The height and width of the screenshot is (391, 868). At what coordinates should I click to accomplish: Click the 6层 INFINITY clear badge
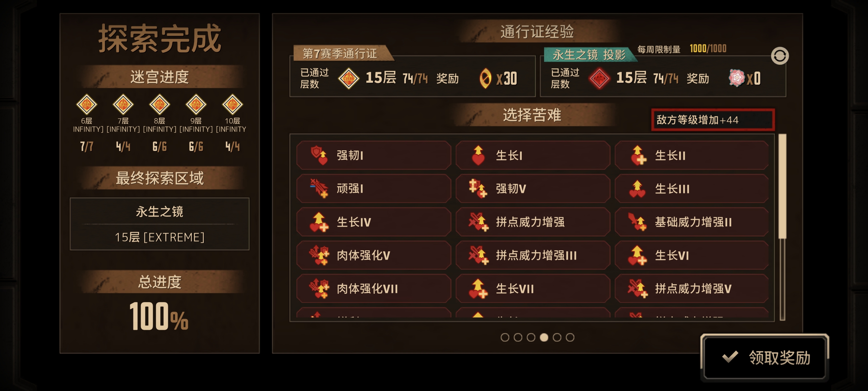(x=86, y=104)
